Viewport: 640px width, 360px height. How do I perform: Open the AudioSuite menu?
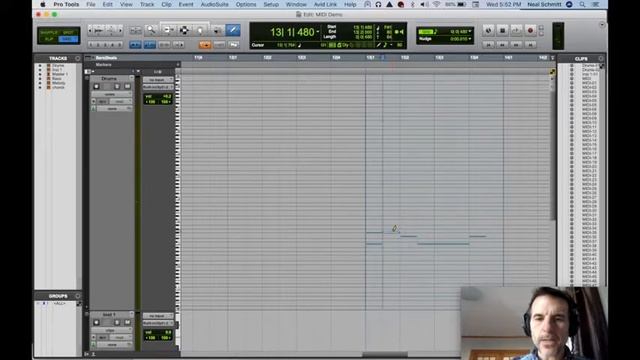215,4
